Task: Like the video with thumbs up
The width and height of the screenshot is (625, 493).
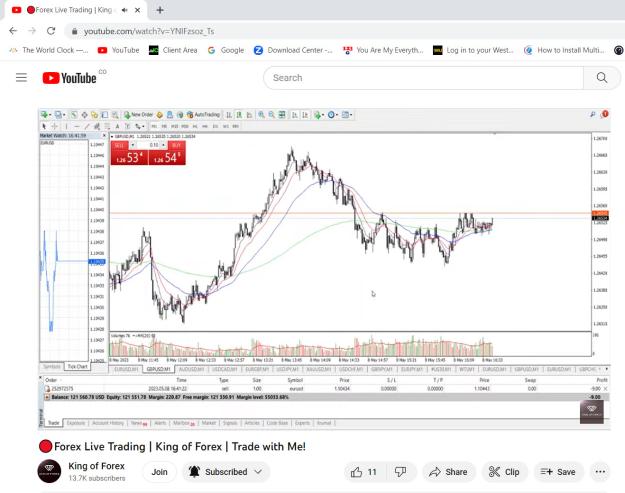Action: click(x=364, y=472)
